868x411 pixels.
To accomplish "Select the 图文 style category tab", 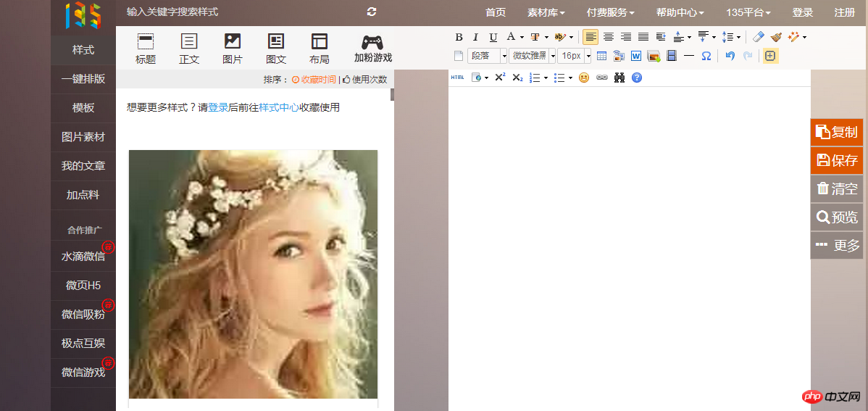I will coord(276,49).
